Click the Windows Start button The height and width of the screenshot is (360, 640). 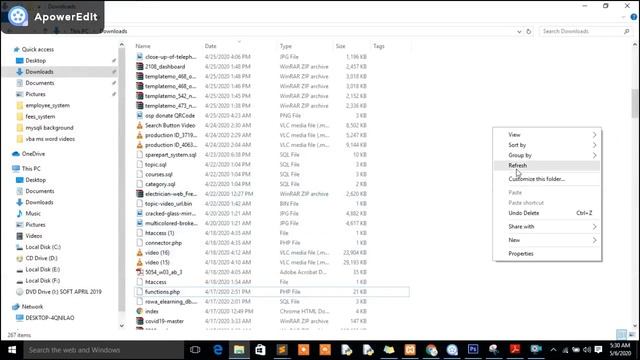pos(12,350)
